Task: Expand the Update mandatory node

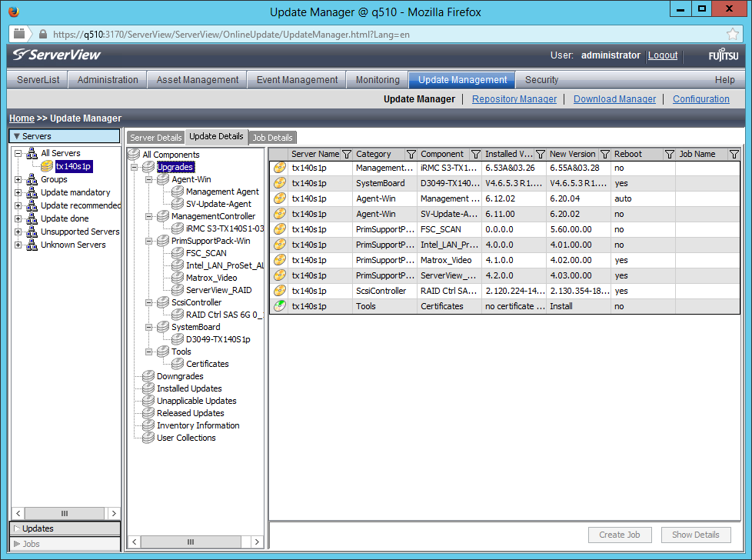Action: click(x=18, y=192)
